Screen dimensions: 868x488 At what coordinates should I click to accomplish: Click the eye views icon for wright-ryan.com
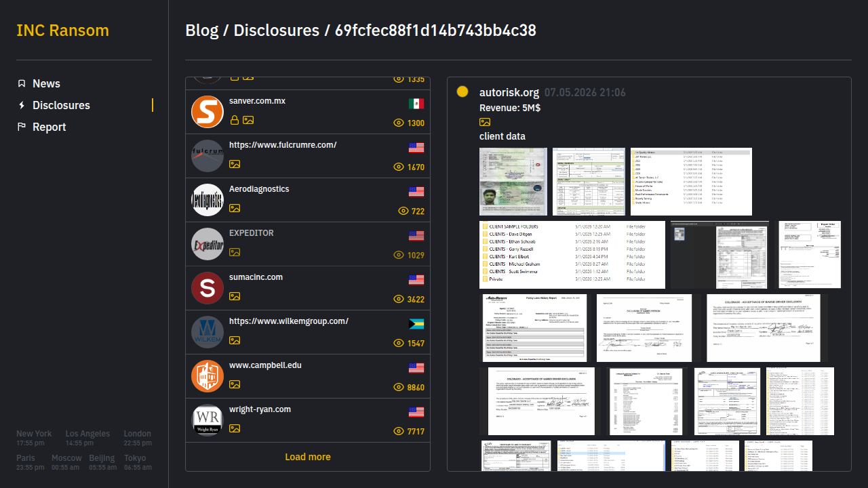pyautogui.click(x=399, y=431)
